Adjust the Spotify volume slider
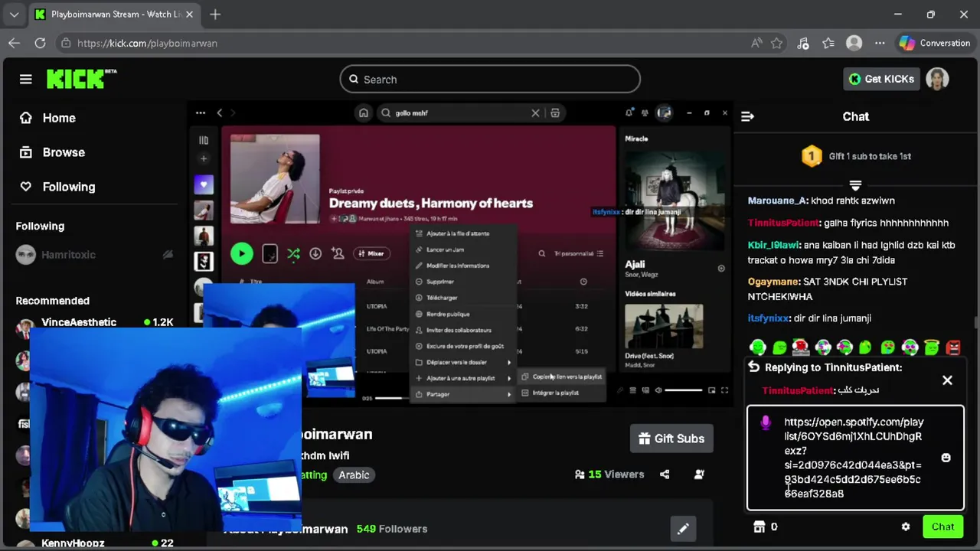Viewport: 980px width, 551px height. 684,390
